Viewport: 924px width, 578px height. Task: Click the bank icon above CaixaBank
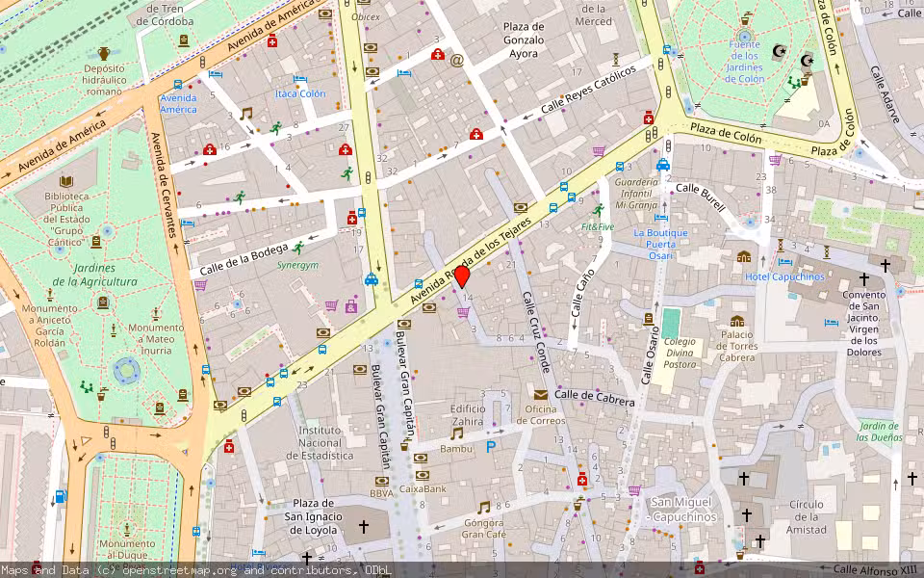pyautogui.click(x=422, y=475)
